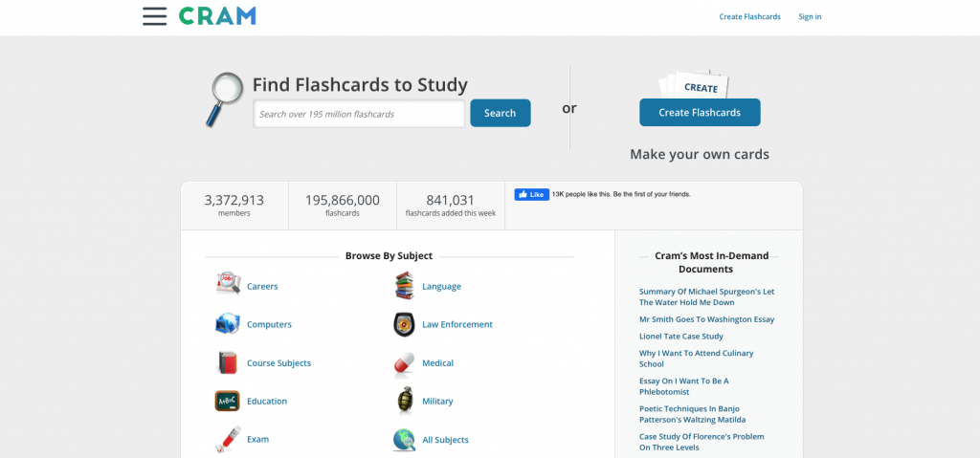Open Create Flashcards link in header
980x458 pixels.
[749, 17]
